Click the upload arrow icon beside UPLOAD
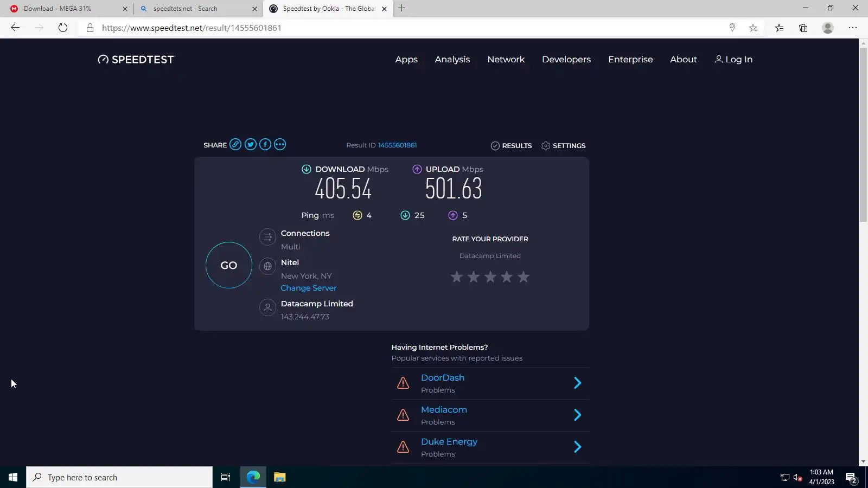This screenshot has width=868, height=488. (417, 169)
